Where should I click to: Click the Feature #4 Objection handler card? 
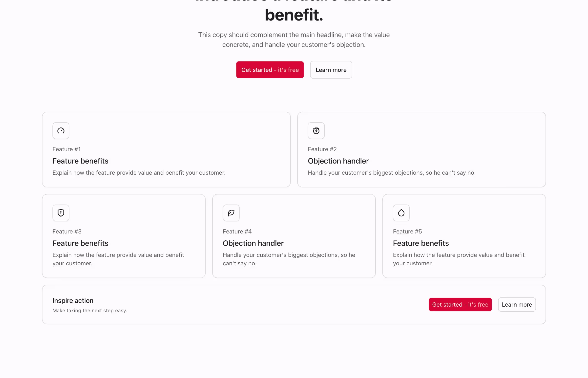point(294,236)
